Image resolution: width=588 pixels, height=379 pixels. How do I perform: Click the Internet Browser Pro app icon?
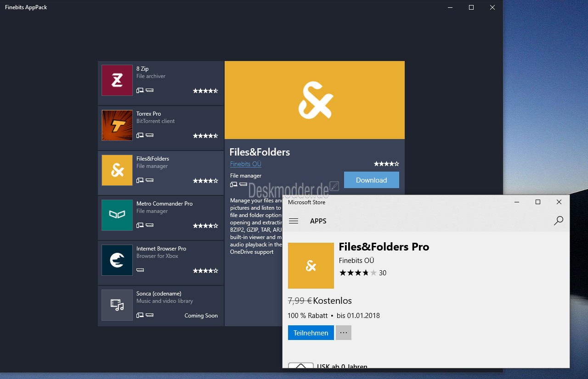pyautogui.click(x=117, y=260)
